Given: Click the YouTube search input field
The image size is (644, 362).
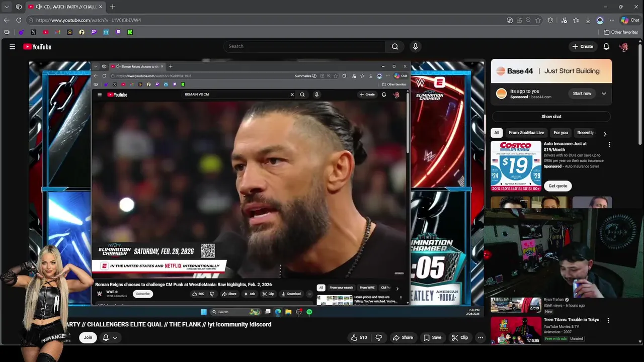Looking at the screenshot, I should (304, 46).
